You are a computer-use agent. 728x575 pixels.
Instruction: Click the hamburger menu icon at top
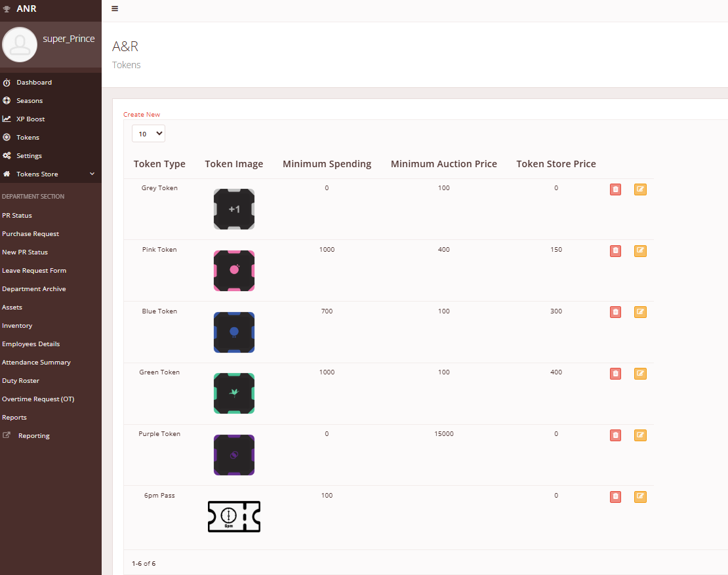point(115,9)
